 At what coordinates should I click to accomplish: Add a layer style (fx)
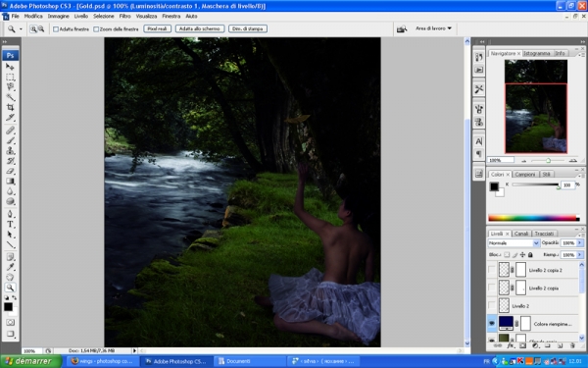[510, 345]
